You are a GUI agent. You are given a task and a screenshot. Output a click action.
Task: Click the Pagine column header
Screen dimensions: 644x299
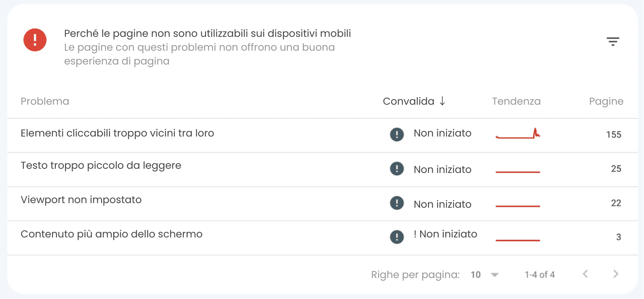606,101
